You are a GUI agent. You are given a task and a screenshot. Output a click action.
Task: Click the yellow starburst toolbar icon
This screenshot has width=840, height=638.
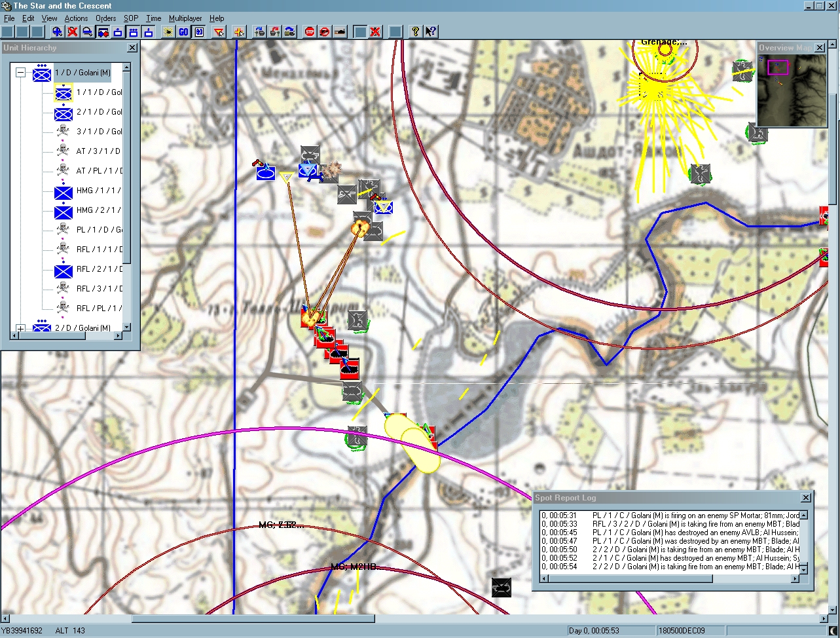tap(168, 31)
